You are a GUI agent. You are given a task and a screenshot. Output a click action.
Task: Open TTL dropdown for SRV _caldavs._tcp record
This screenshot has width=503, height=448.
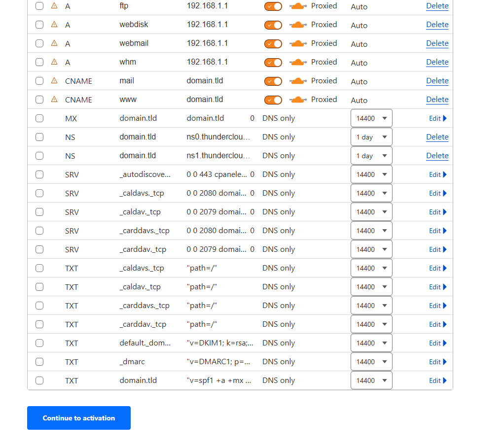click(x=371, y=193)
